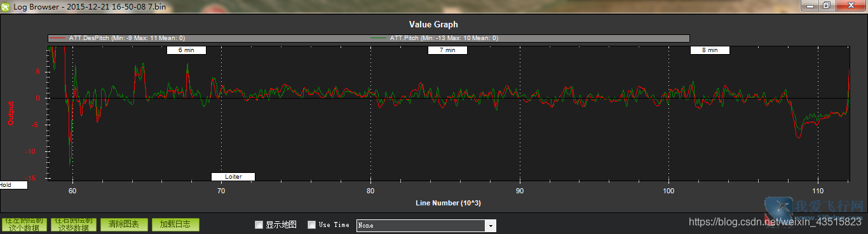Click the Output axis label

(x=11, y=113)
